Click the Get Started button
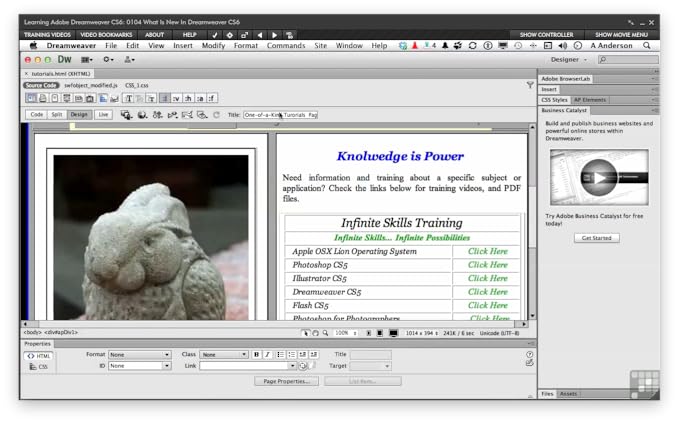This screenshot has height=423, width=679. click(597, 238)
